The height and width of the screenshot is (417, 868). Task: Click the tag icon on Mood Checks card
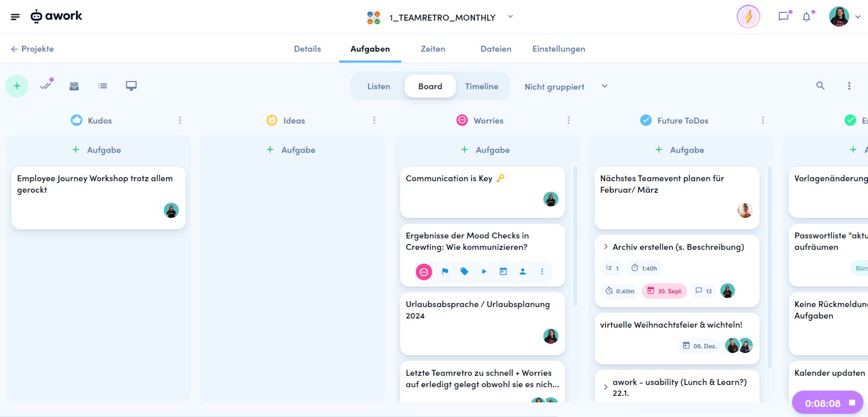464,271
